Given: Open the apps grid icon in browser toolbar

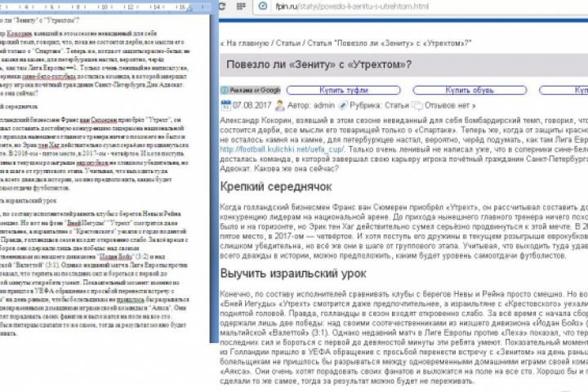Looking at the screenshot, I should pos(241,6).
